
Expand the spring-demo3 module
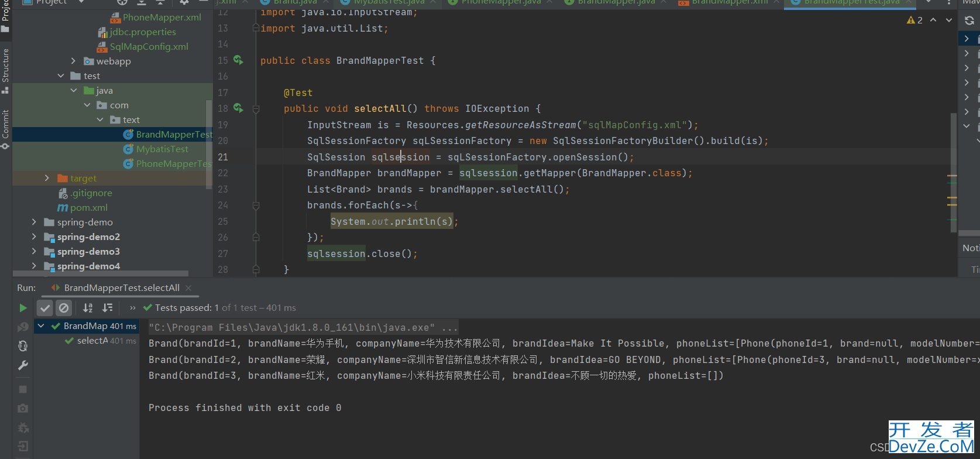34,251
